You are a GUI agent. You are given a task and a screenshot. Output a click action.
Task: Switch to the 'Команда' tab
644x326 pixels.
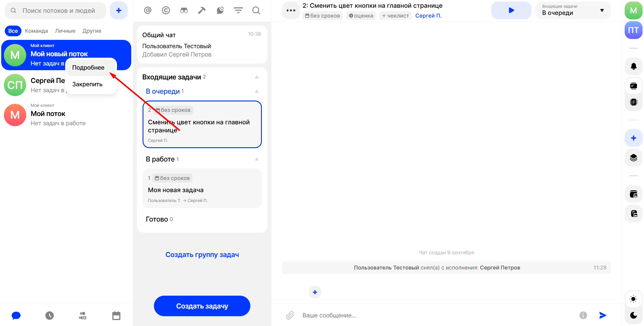coord(36,31)
